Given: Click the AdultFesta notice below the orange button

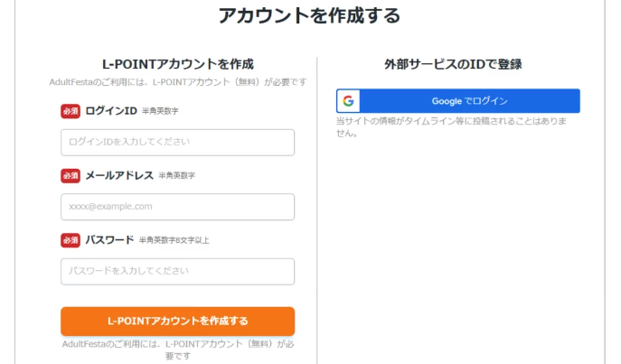Looking at the screenshot, I should pos(177,350).
